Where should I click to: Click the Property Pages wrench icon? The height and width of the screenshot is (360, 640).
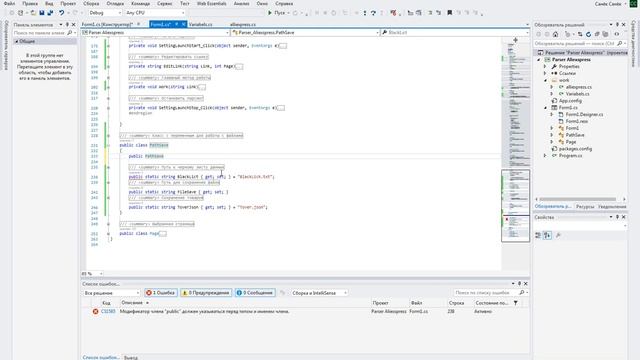(x=558, y=235)
